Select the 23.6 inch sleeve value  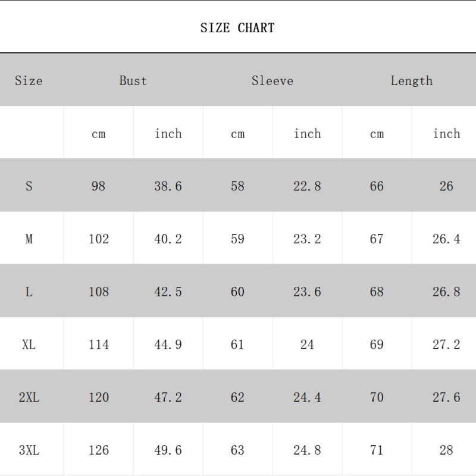(307, 292)
